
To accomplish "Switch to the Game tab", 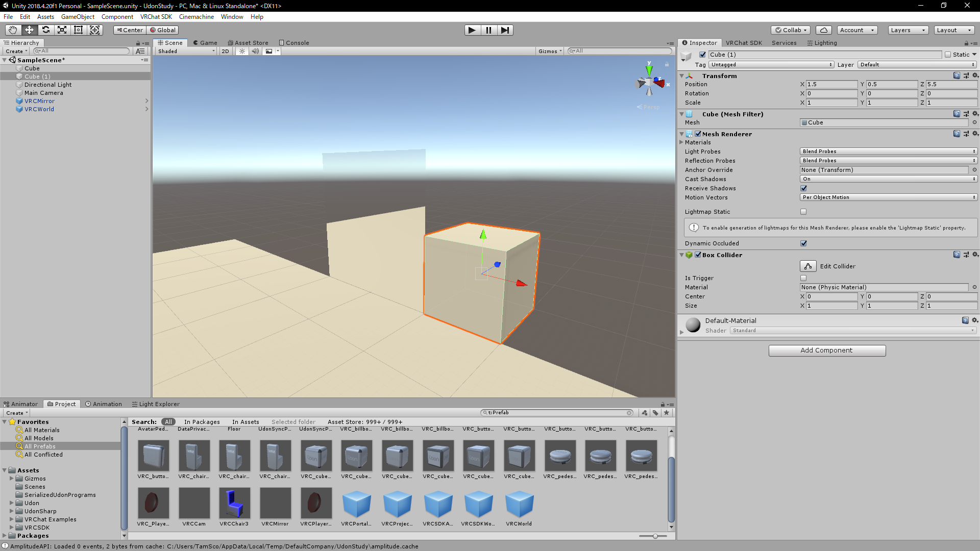I will click(x=205, y=43).
